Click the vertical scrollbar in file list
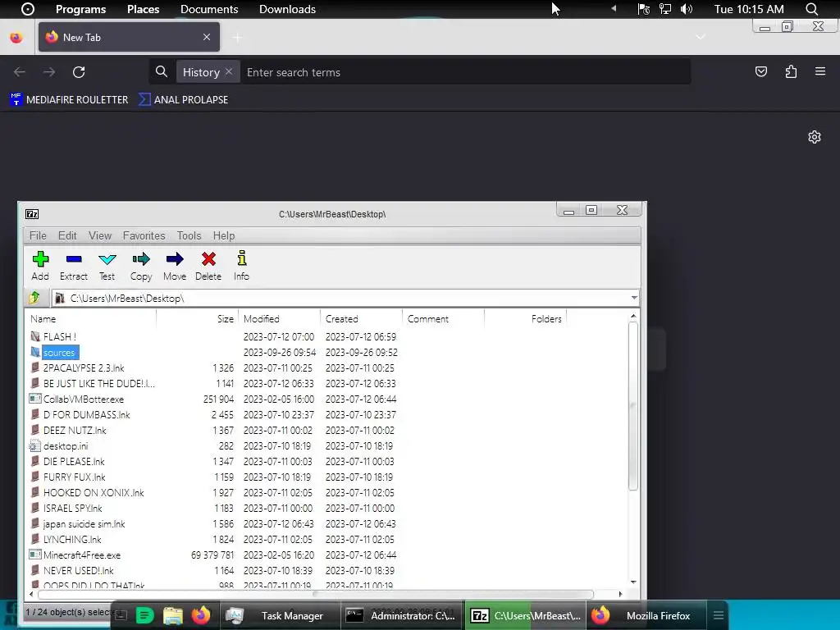840x630 pixels. [x=633, y=405]
